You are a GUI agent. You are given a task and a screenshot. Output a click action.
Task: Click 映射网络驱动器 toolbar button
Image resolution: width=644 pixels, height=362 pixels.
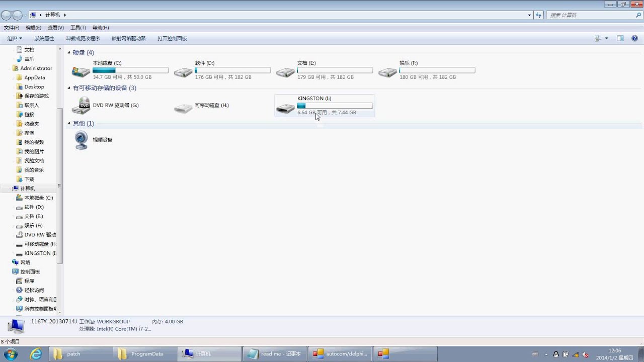[129, 38]
